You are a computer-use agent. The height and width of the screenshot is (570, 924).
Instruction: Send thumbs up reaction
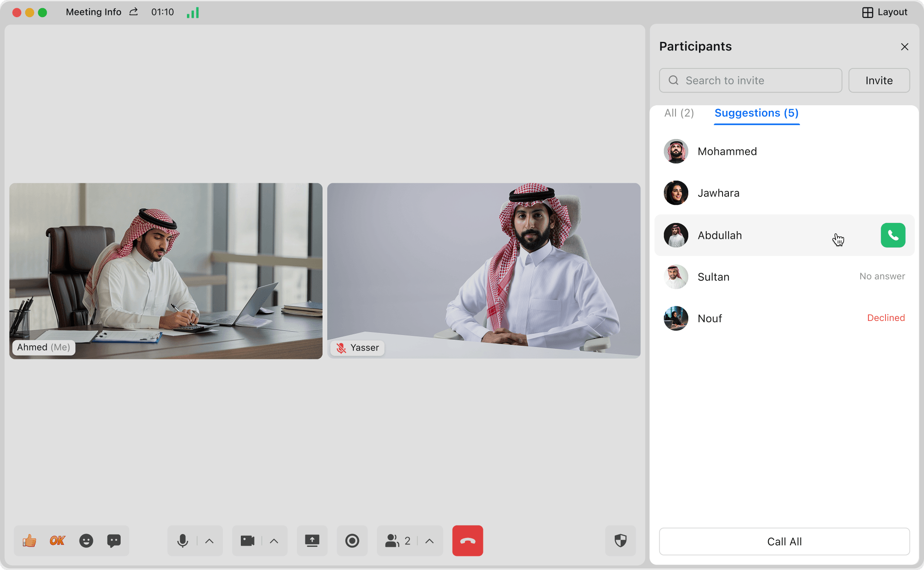(30, 541)
